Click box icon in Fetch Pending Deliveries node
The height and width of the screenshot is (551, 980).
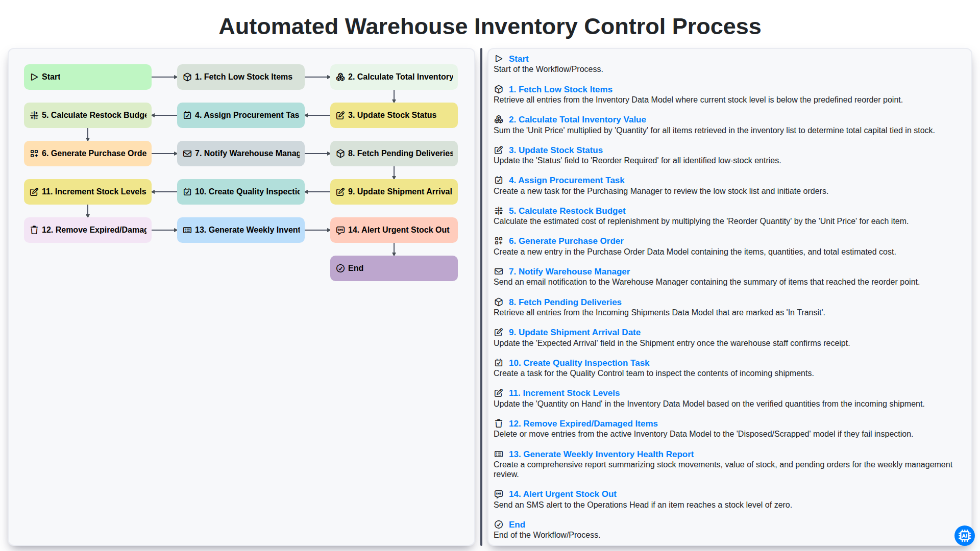pos(340,154)
